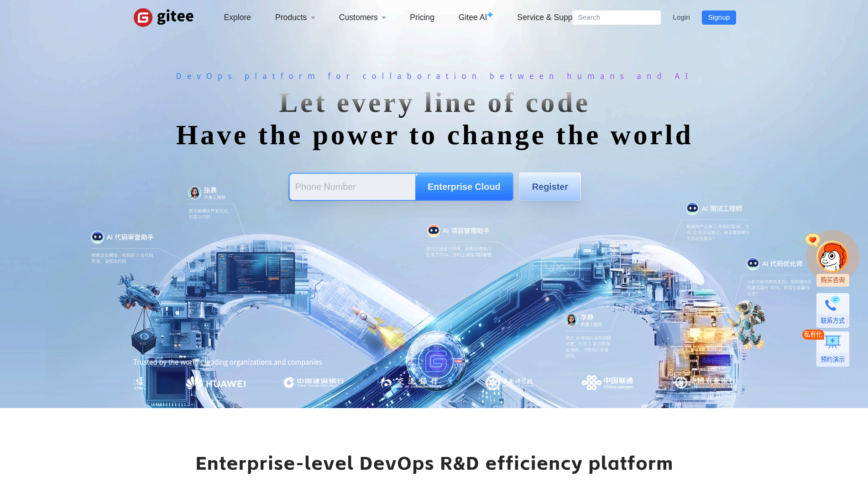Viewport: 868px width, 493px height.
Task: Open the Service & Support menu
Action: pyautogui.click(x=544, y=17)
